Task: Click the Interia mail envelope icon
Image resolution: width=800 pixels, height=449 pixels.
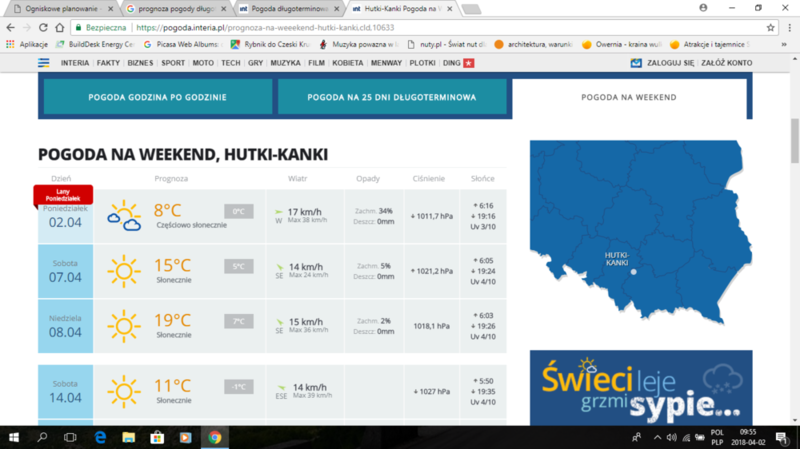Action: click(x=636, y=63)
